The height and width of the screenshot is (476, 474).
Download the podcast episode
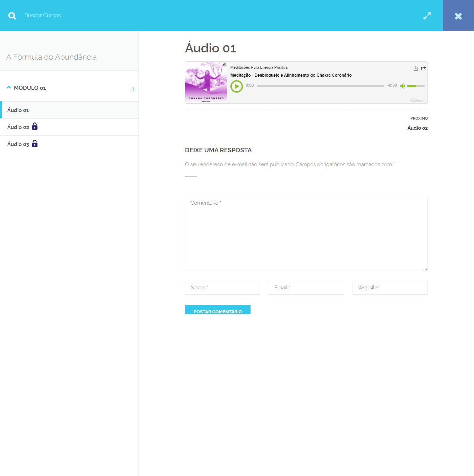click(415, 68)
